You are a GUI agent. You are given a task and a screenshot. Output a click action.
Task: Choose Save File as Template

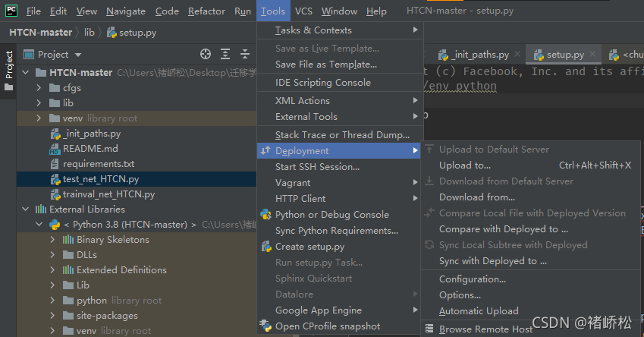[340, 65]
